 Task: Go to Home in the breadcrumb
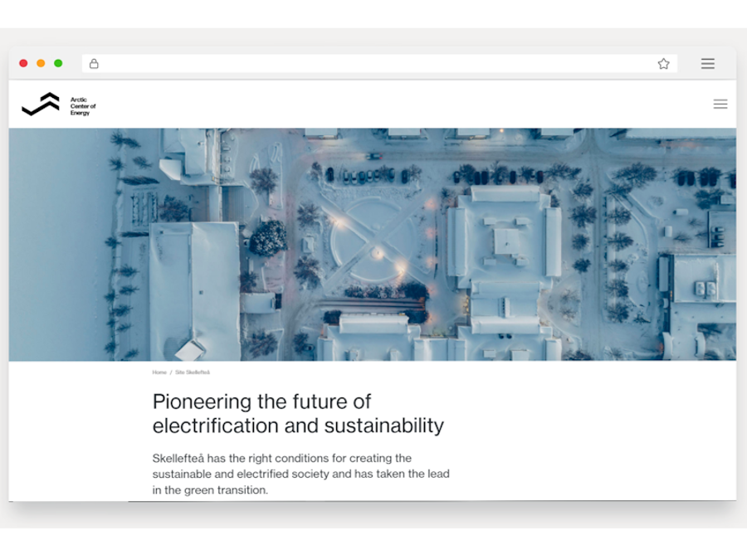(x=159, y=373)
